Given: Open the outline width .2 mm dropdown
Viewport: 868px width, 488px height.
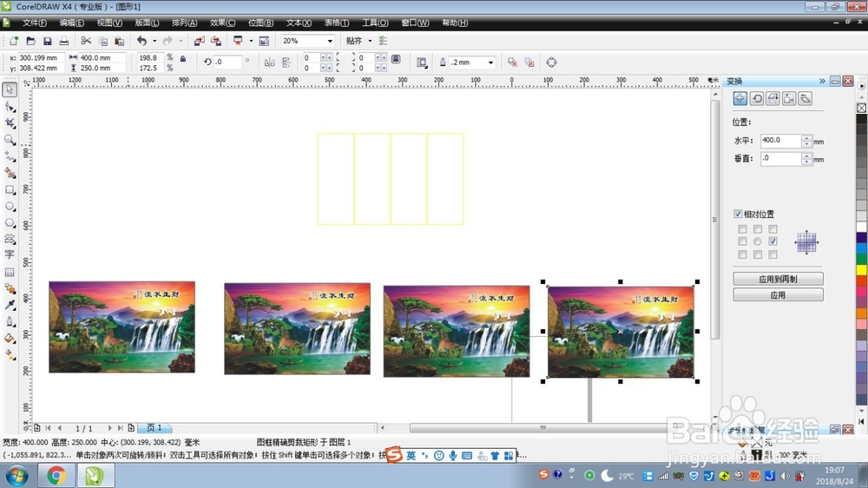Looking at the screenshot, I should click(x=490, y=63).
